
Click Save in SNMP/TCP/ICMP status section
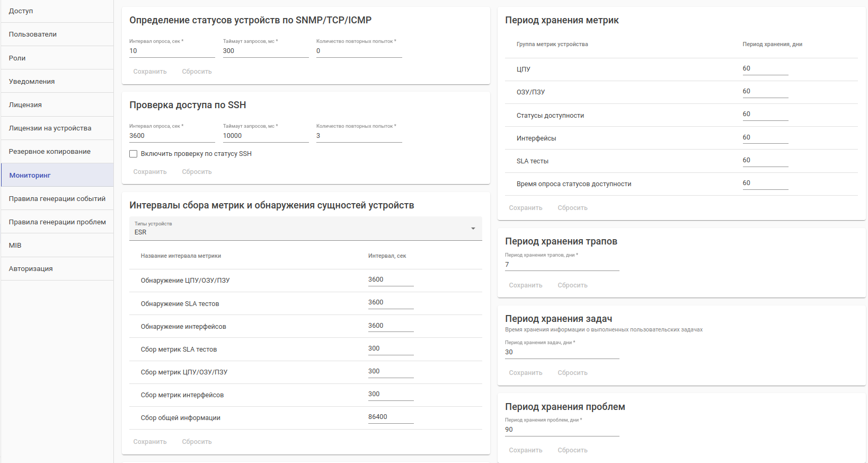click(150, 72)
